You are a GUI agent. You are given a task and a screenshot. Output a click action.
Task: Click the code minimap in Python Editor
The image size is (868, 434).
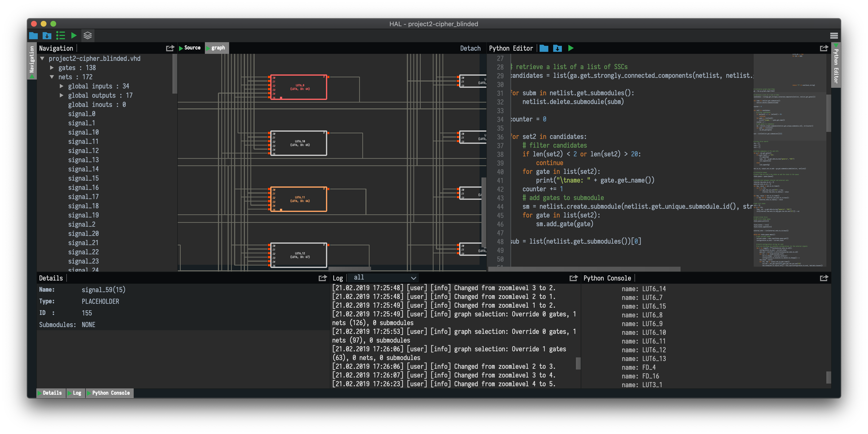coord(790,161)
